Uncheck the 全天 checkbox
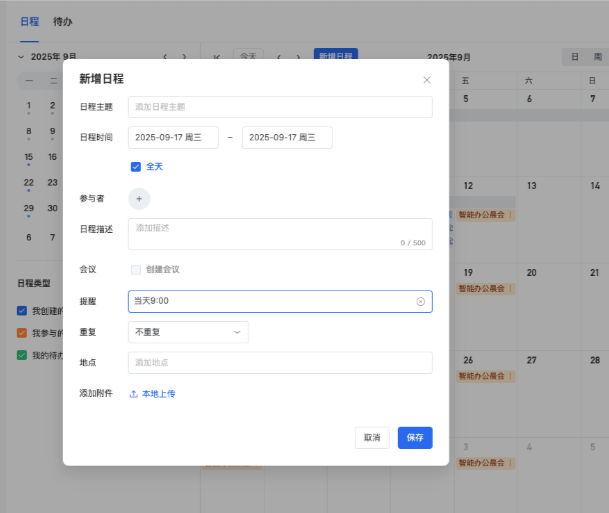Viewport: 609px width, 513px height. point(136,167)
